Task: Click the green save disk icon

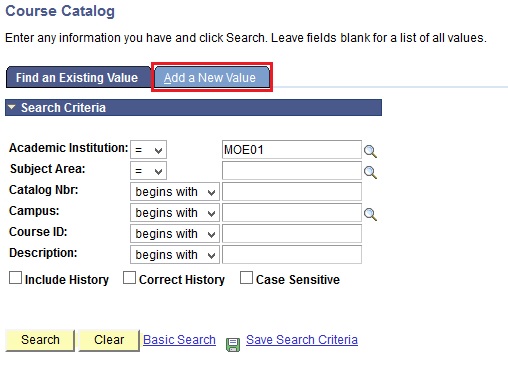Action: [x=233, y=345]
